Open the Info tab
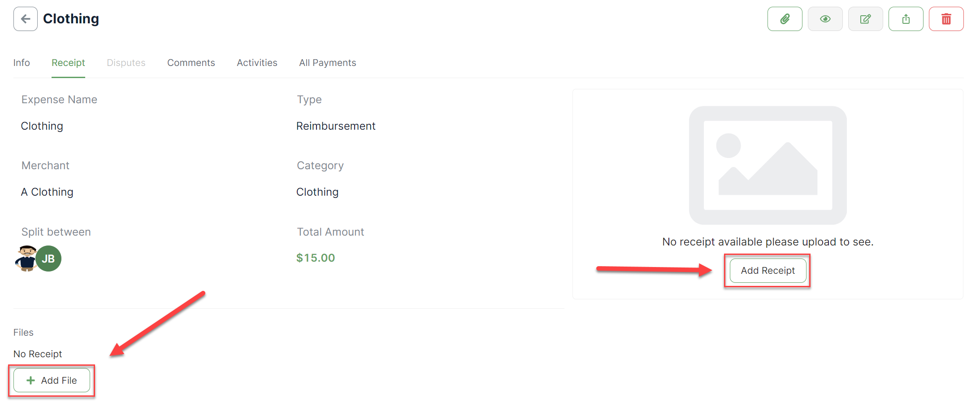Viewport: 980px width, 412px height. (22, 63)
